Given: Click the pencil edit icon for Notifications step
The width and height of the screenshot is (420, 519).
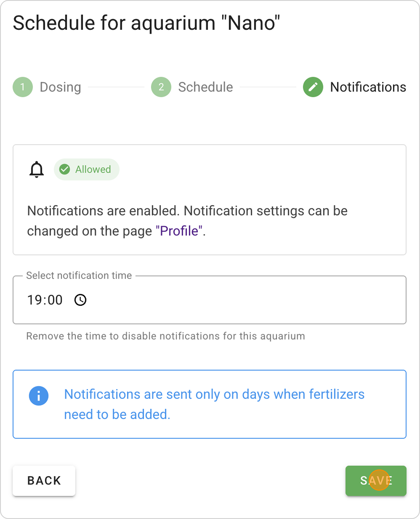Looking at the screenshot, I should [313, 87].
